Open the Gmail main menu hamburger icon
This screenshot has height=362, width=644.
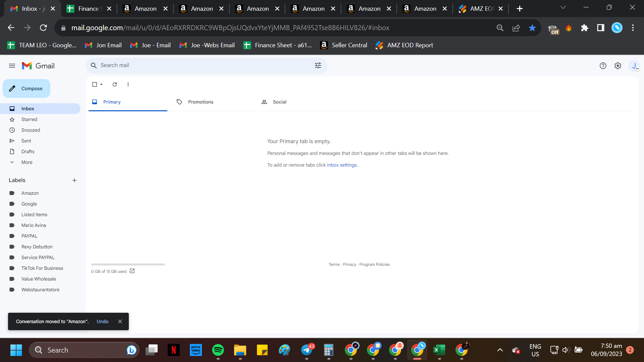click(x=12, y=66)
